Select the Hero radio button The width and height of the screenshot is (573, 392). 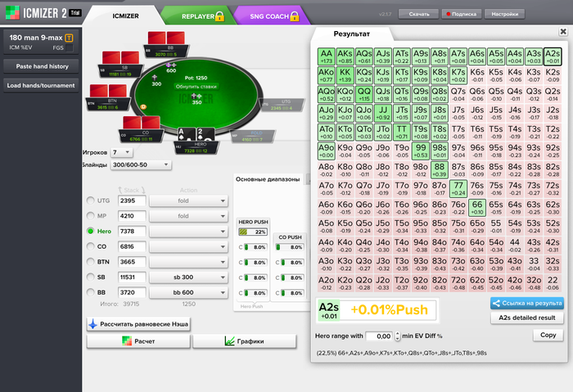[x=90, y=231]
